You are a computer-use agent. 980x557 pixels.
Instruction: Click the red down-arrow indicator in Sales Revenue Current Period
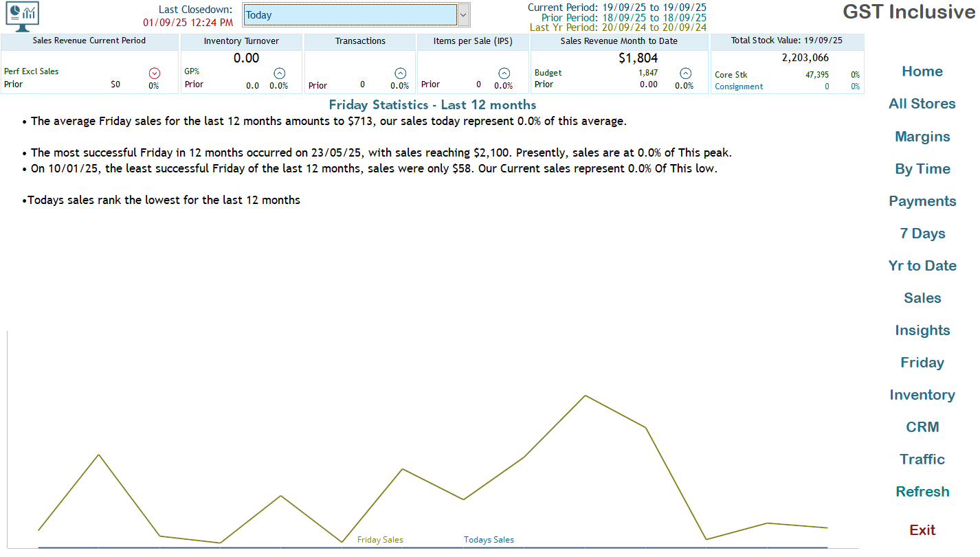[154, 73]
